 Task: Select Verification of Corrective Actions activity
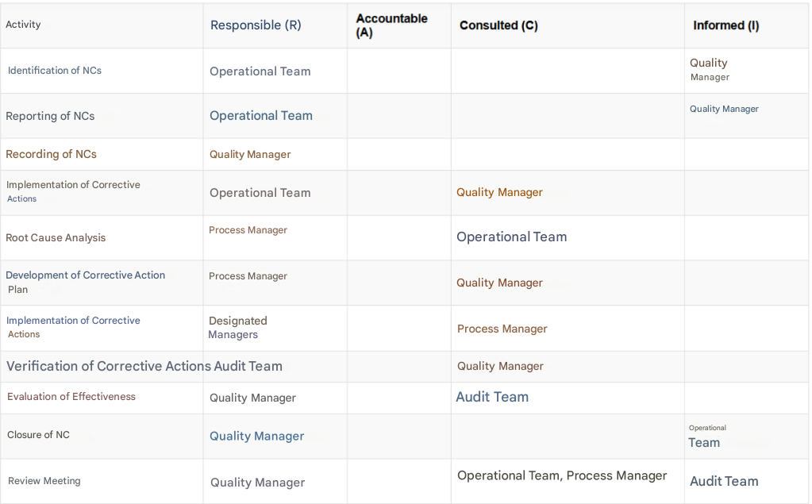point(109,366)
